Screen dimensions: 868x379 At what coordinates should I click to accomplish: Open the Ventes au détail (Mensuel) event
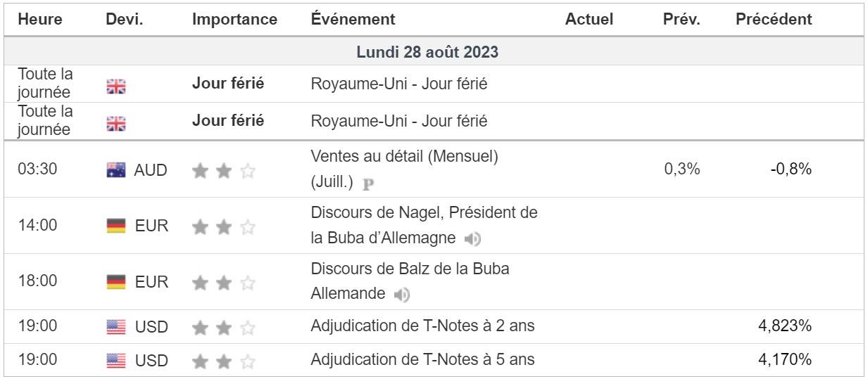click(x=404, y=157)
